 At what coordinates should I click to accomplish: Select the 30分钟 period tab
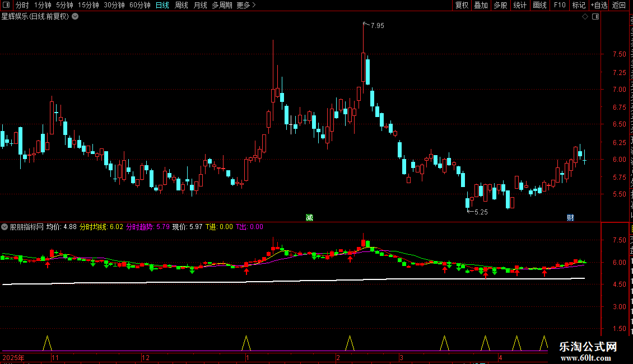pos(114,5)
